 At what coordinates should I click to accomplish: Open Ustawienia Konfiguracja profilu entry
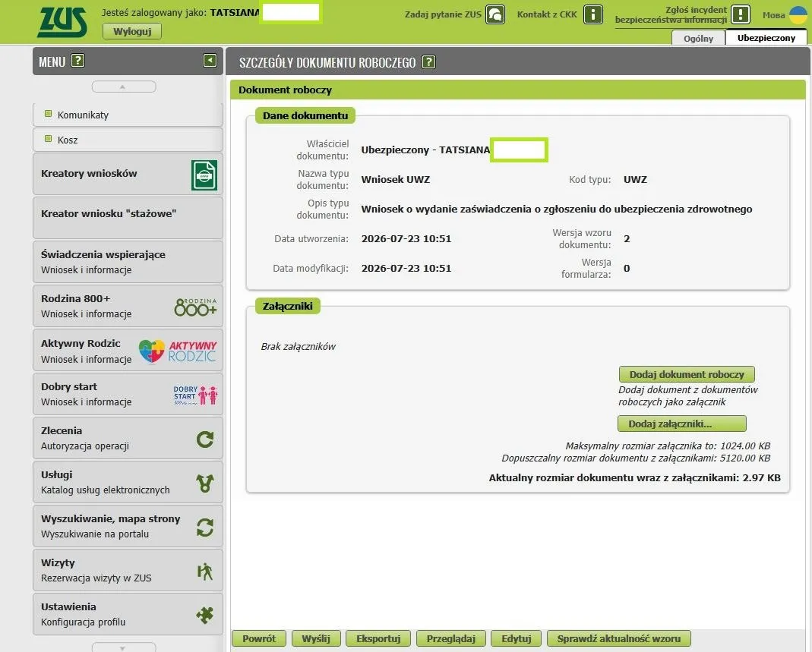pyautogui.click(x=128, y=614)
